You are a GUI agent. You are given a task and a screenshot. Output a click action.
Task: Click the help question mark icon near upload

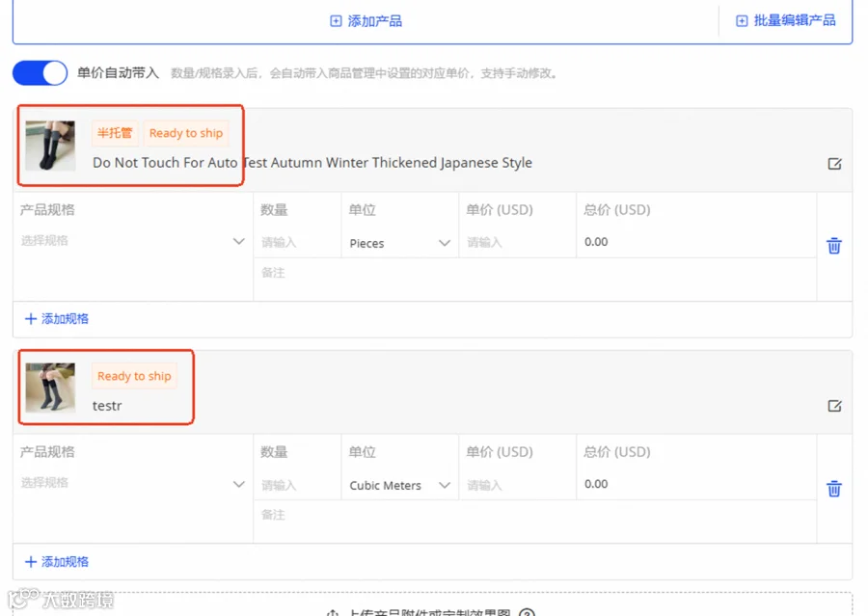point(527,612)
